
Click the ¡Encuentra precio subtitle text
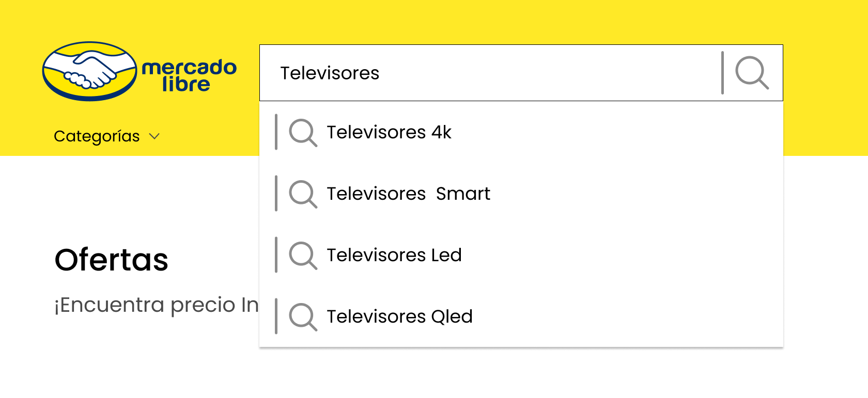pos(157,305)
